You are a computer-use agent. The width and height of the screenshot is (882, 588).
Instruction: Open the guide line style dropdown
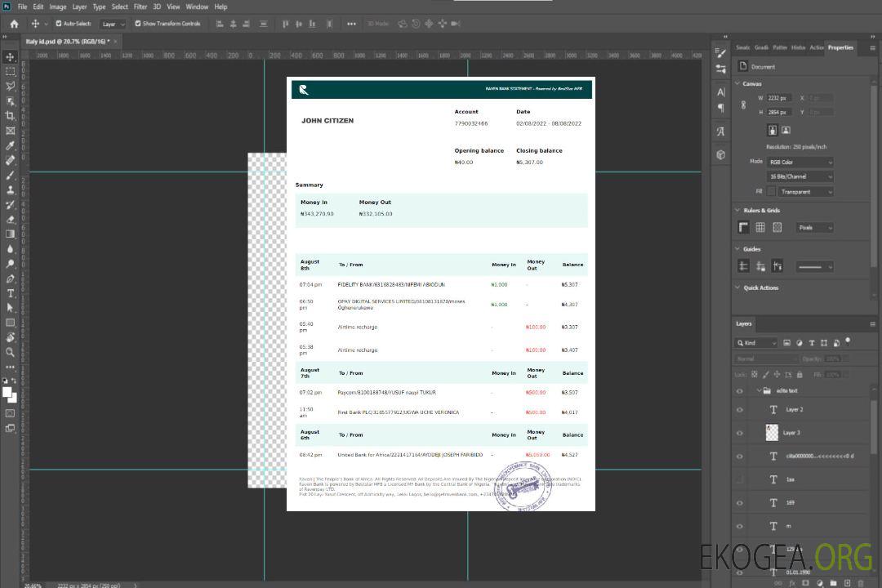815,267
